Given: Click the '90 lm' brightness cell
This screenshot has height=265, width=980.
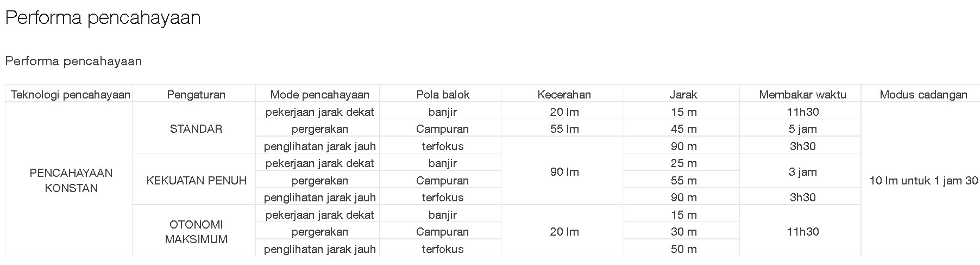Looking at the screenshot, I should (x=564, y=172).
